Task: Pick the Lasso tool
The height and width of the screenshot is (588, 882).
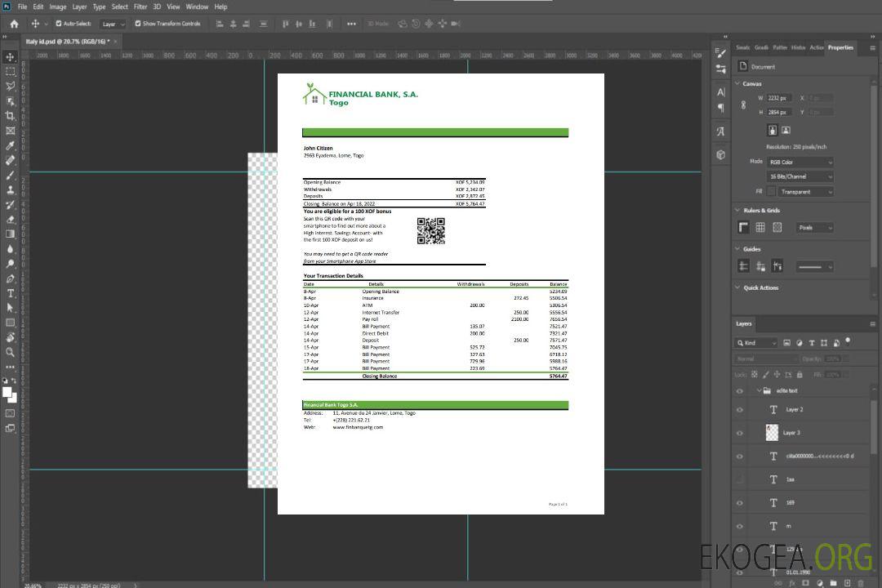Action: [x=10, y=86]
